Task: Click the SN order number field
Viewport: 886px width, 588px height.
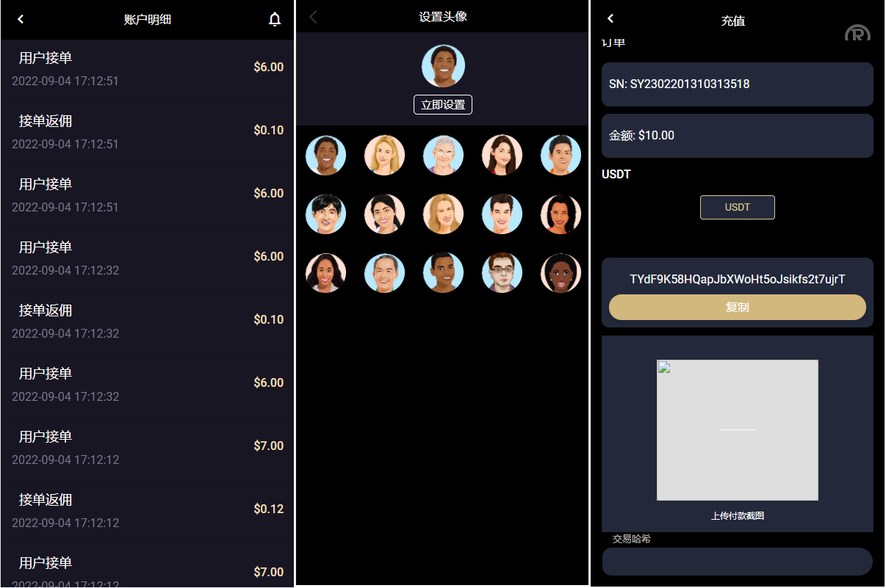Action: click(x=738, y=84)
